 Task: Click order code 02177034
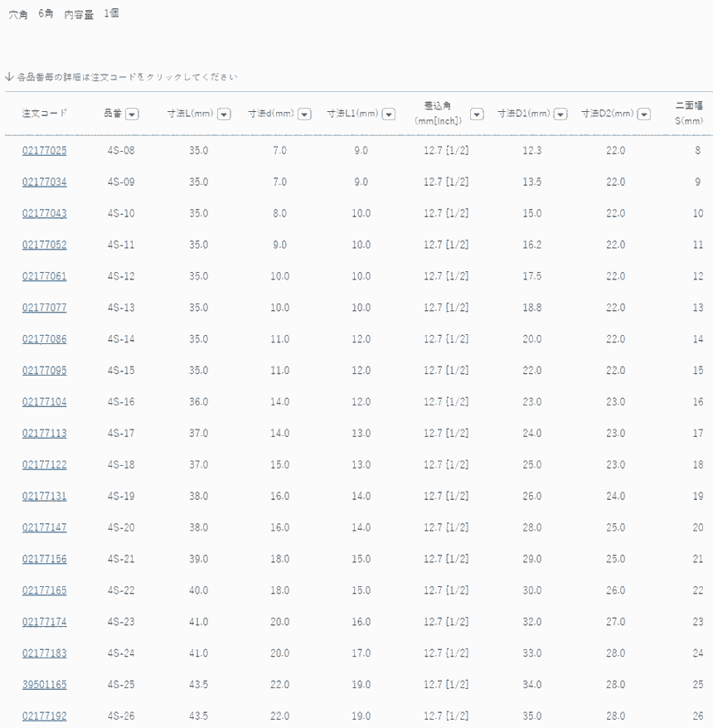click(45, 182)
